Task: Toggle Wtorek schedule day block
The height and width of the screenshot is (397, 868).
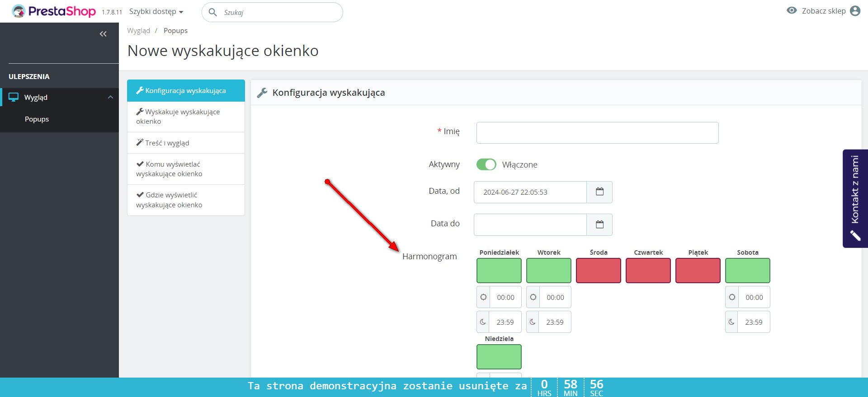Action: tap(549, 271)
